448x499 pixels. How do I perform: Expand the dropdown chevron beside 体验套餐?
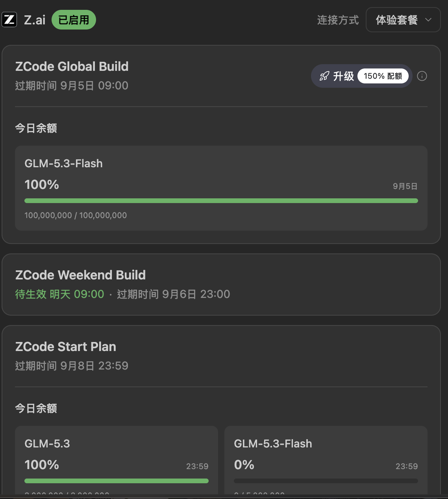coord(429,20)
